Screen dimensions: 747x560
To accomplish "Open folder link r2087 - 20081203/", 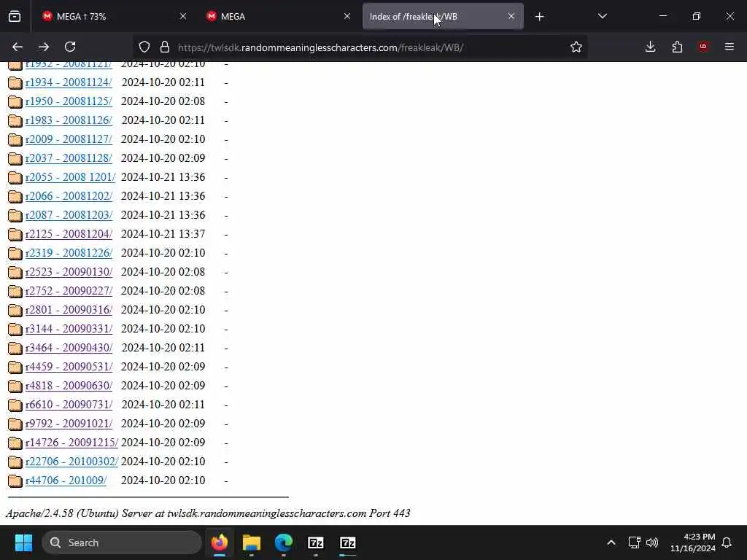I will click(69, 215).
